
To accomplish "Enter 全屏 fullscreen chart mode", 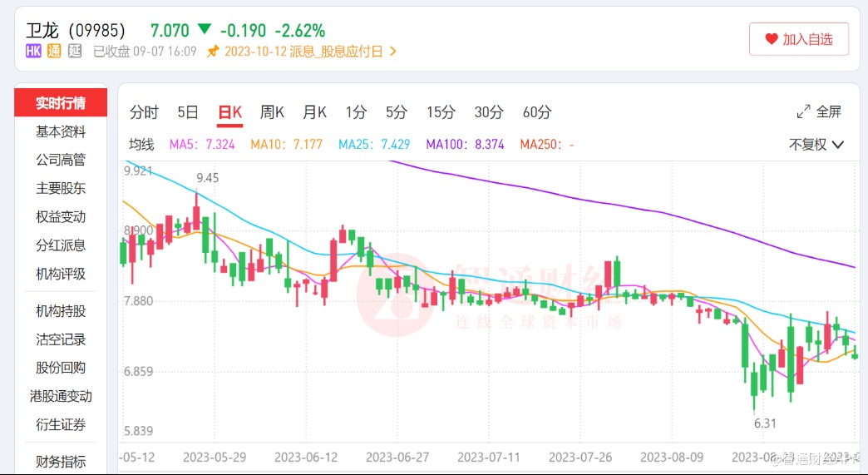I will point(819,111).
